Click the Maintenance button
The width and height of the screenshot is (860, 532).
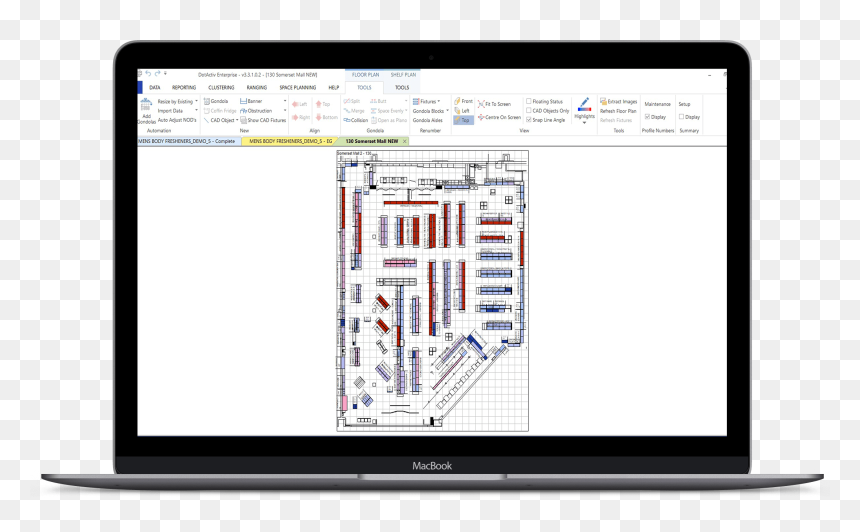click(x=658, y=104)
